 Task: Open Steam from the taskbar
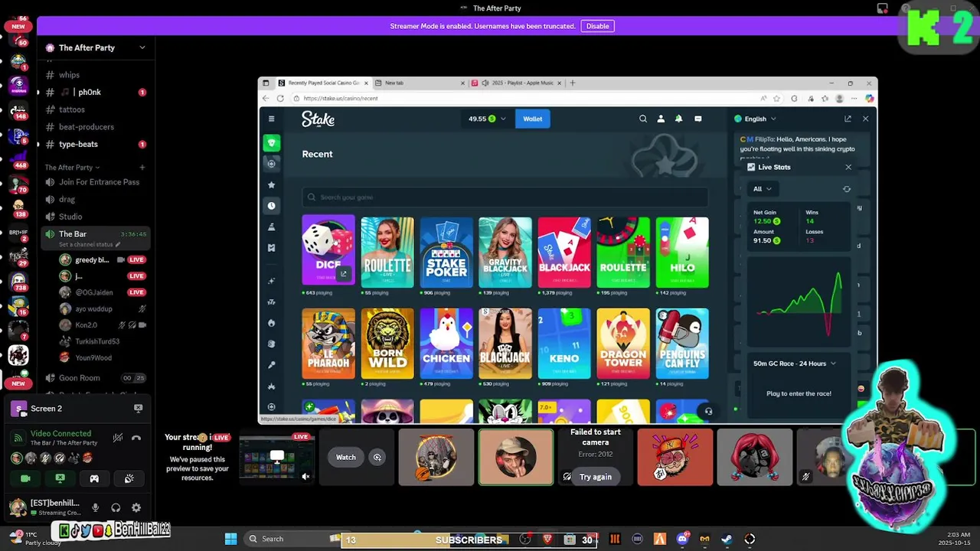tap(727, 539)
